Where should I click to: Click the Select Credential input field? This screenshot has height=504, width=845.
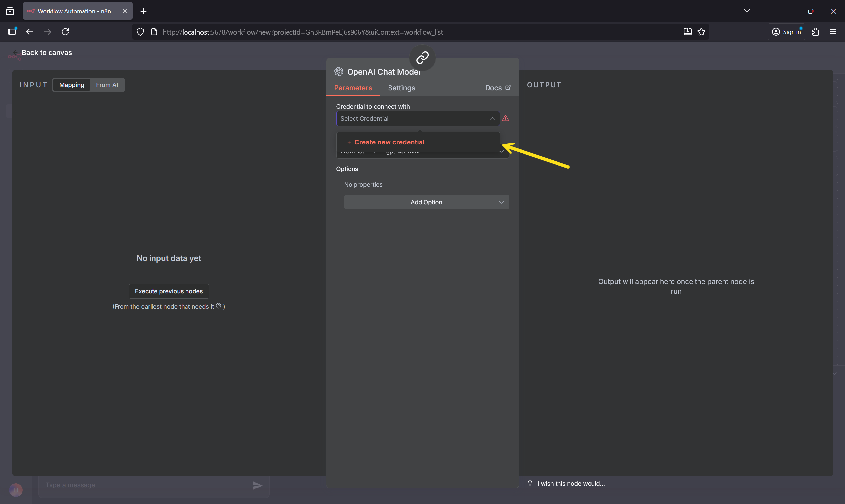[x=418, y=118]
